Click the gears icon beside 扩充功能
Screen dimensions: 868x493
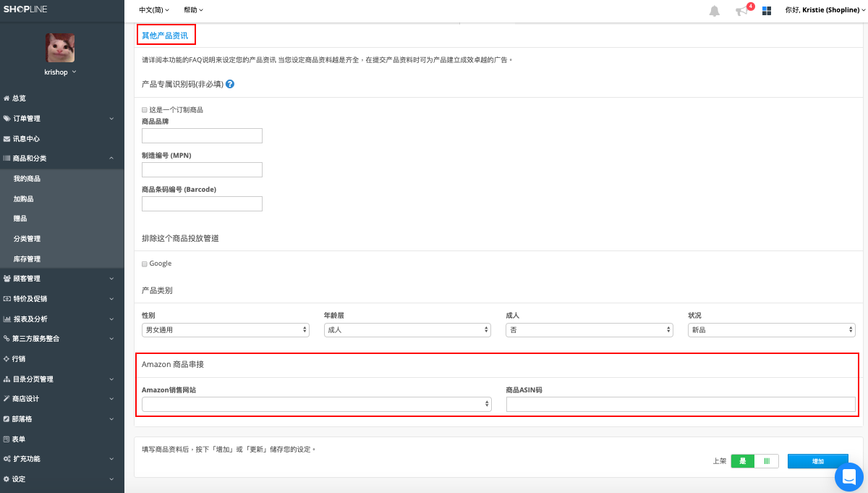click(7, 458)
